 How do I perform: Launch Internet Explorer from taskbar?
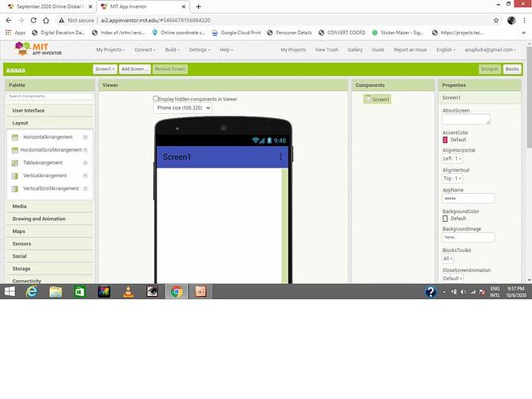click(32, 291)
